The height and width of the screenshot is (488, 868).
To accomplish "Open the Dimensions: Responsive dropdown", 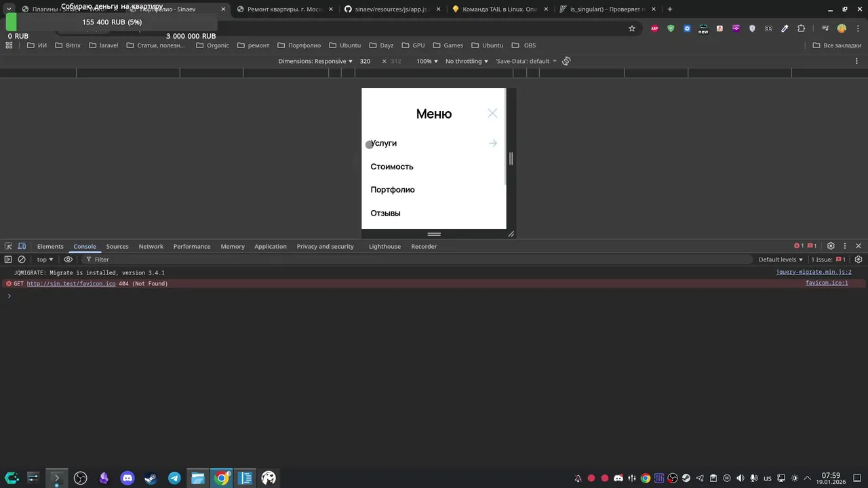I will [x=315, y=61].
